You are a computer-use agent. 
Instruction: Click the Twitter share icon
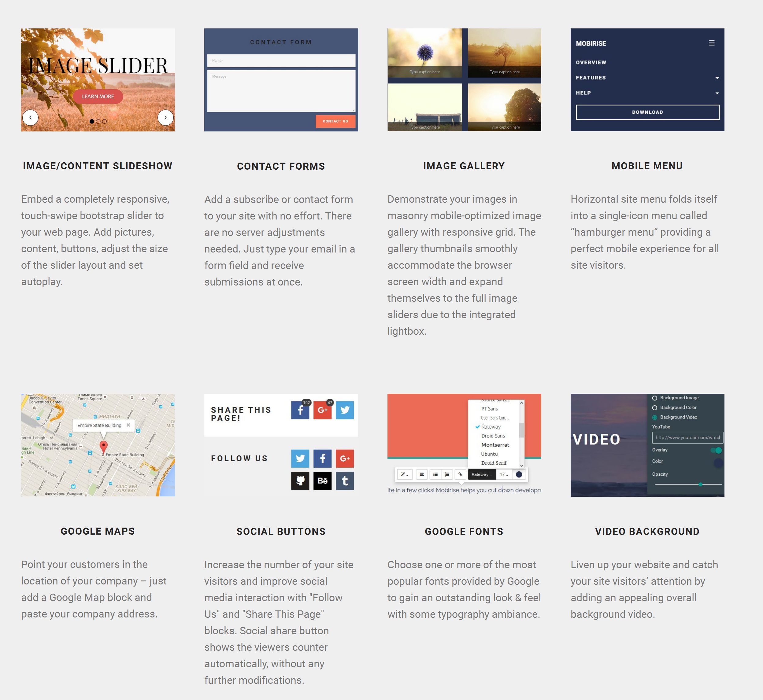pyautogui.click(x=345, y=410)
